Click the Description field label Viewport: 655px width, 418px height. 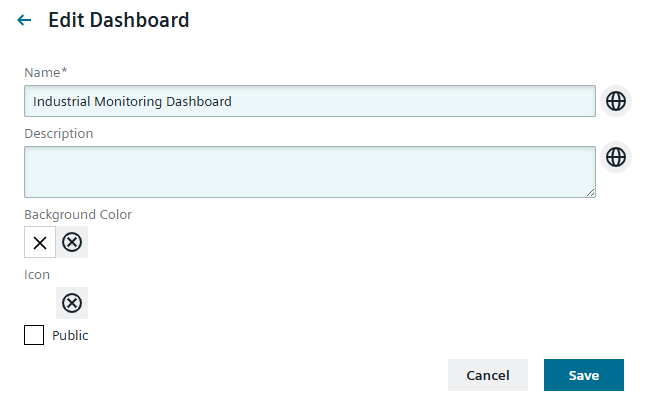(x=59, y=133)
